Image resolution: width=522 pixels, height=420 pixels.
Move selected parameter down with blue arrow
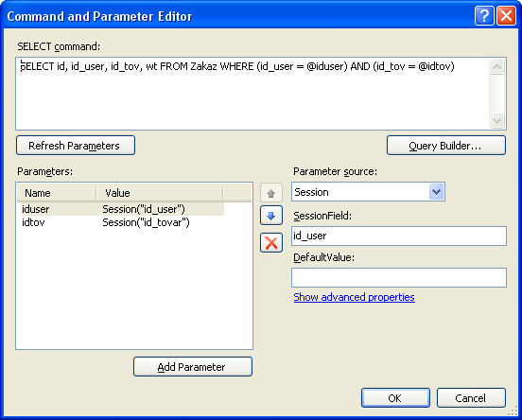271,216
